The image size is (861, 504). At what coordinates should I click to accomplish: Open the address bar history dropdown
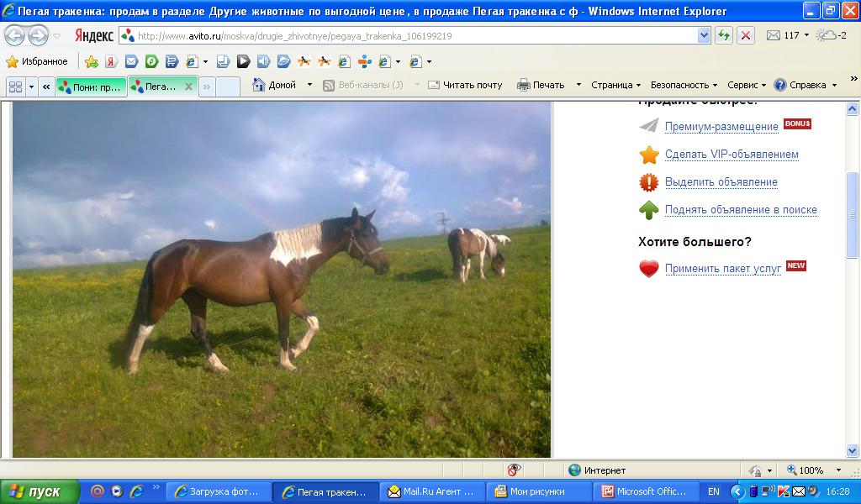[x=704, y=35]
